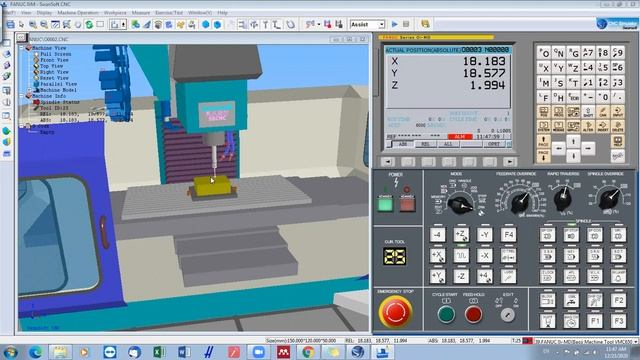640x360 pixels.
Task: Click Spindle Status in the tree
Action: (x=60, y=102)
